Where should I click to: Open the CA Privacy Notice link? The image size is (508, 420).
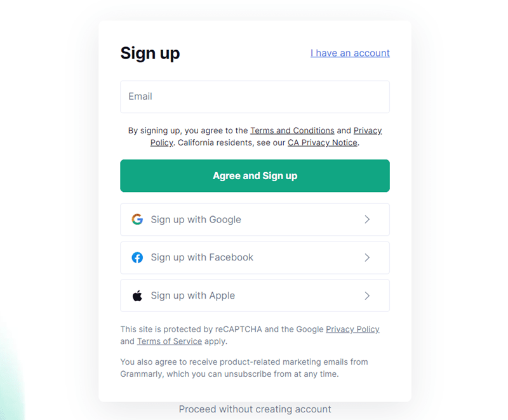tap(322, 142)
